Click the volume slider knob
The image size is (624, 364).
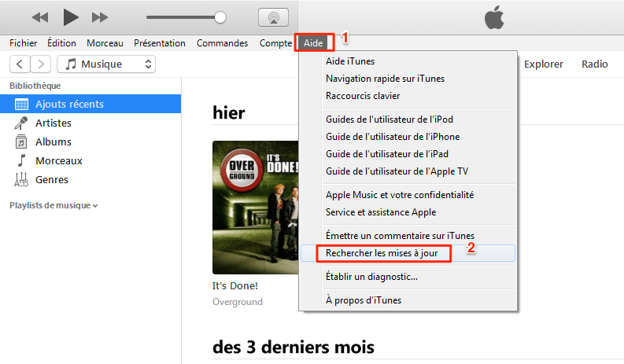(x=220, y=17)
